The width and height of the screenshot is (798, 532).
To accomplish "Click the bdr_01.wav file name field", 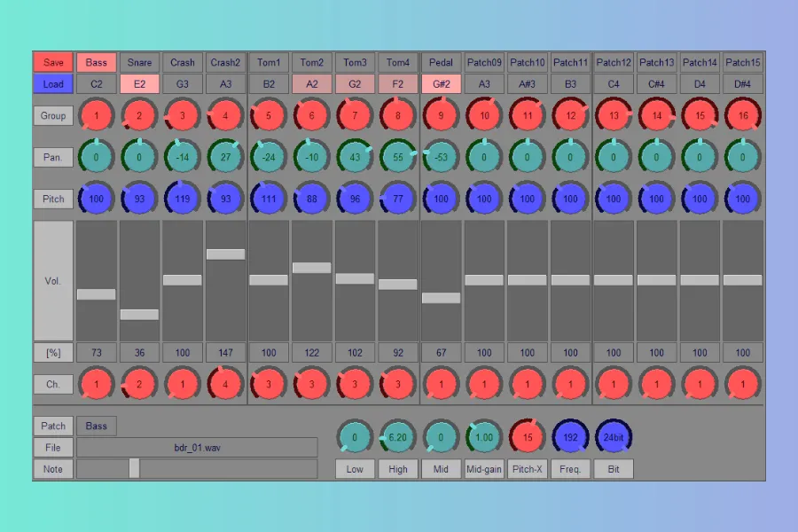I will click(197, 448).
